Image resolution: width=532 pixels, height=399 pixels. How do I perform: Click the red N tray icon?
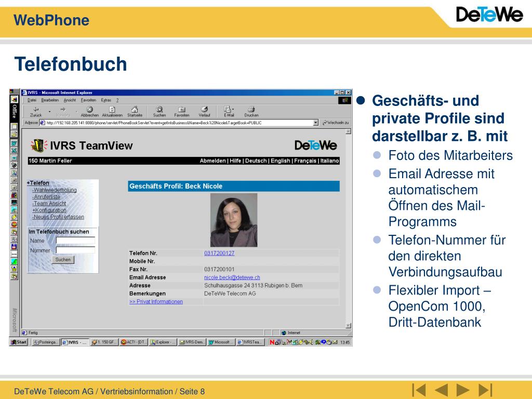pyautogui.click(x=272, y=342)
